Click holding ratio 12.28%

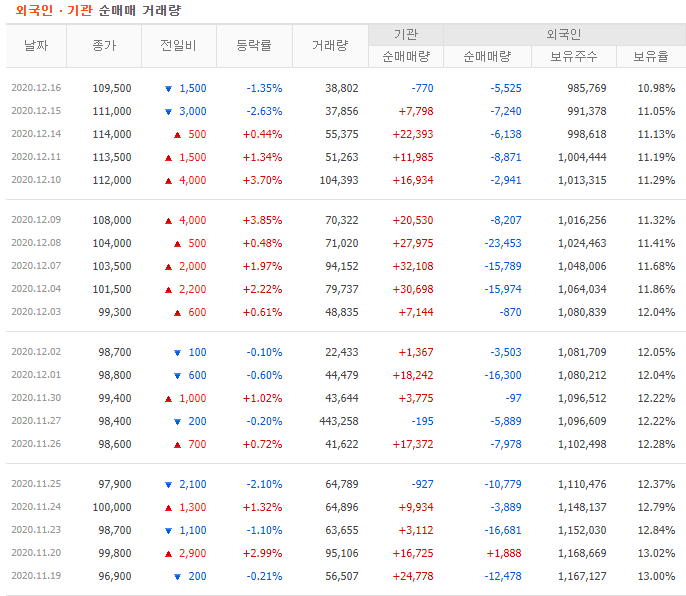(656, 444)
